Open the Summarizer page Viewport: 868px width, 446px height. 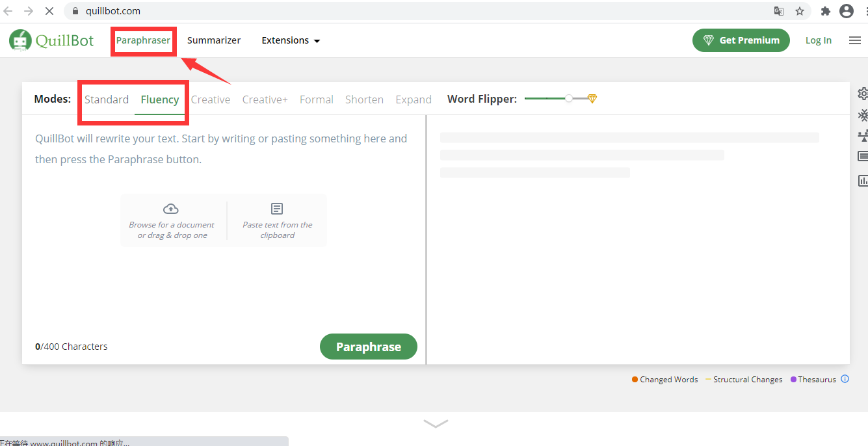214,40
